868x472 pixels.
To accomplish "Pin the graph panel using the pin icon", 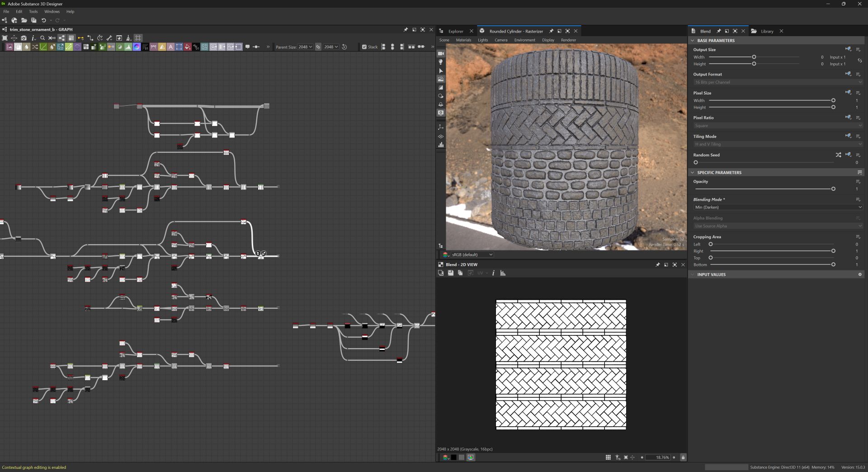I will pos(406,29).
